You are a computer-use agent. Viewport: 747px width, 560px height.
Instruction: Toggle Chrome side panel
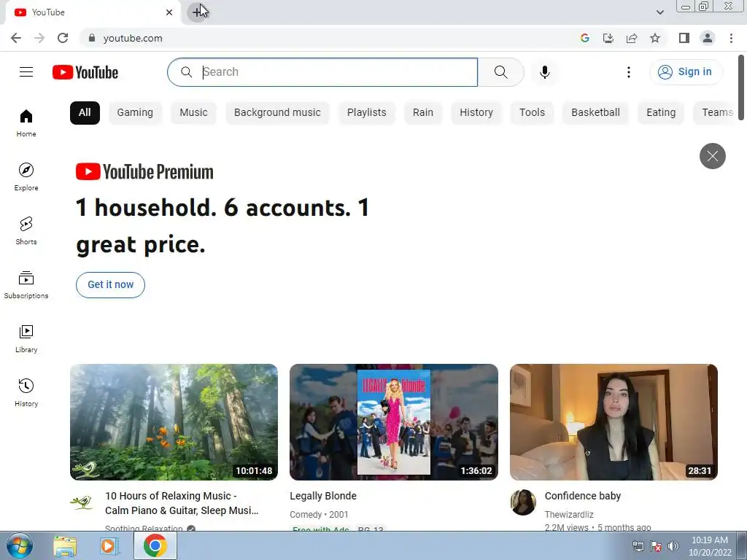pos(684,38)
